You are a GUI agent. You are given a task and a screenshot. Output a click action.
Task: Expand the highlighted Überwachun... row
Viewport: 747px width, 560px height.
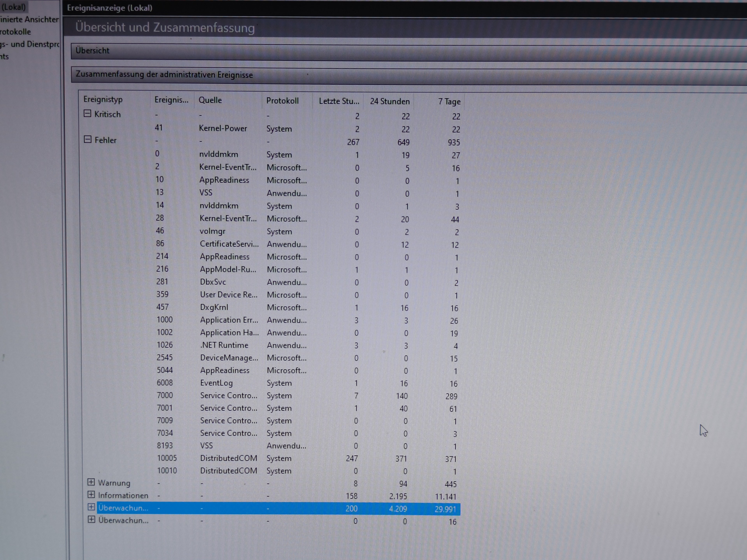tap(91, 507)
